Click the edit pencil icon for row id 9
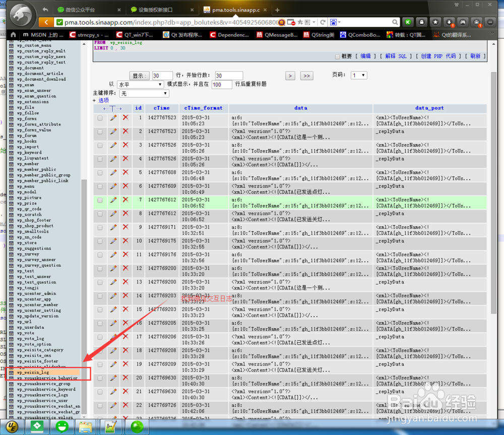This screenshot has width=504, height=435. pyautogui.click(x=113, y=227)
